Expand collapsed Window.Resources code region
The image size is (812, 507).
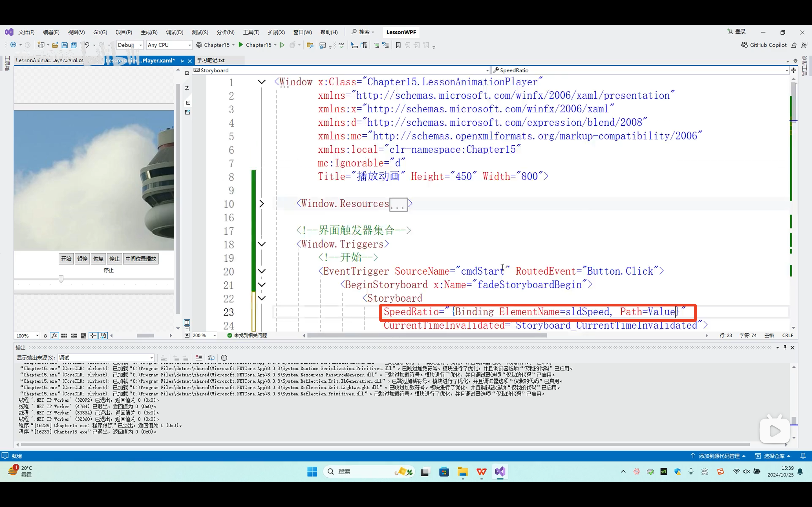(262, 204)
